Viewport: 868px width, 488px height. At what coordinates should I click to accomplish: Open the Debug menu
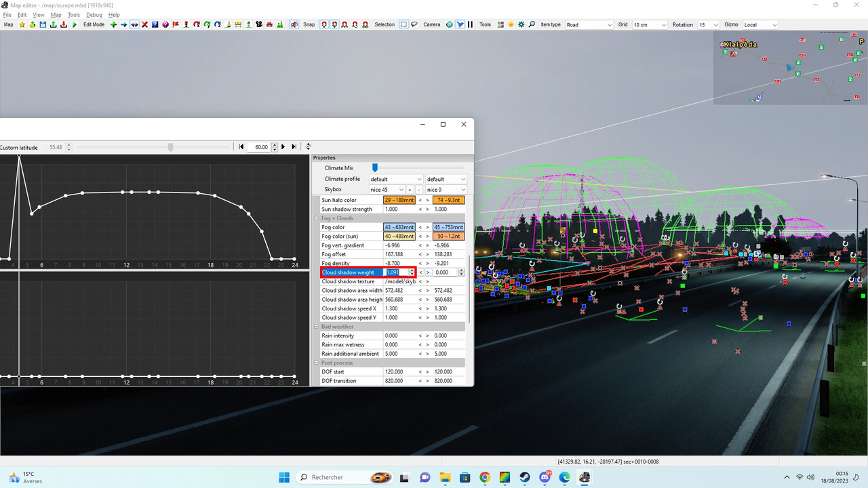tap(94, 15)
